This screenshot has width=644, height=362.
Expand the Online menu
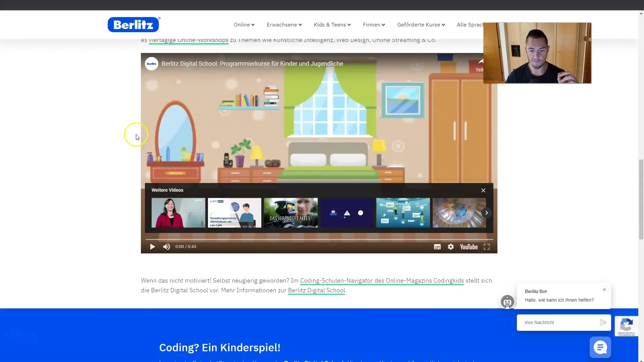[244, 25]
